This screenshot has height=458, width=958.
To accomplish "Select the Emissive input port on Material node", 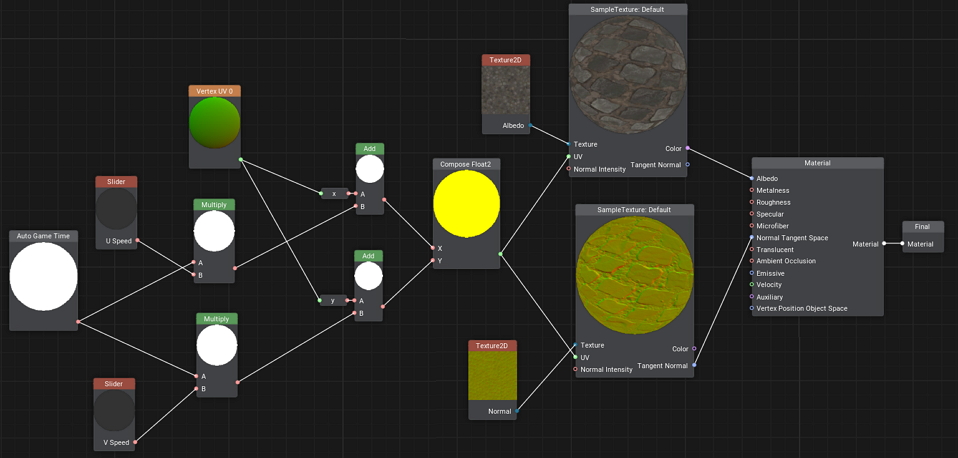I will (752, 273).
